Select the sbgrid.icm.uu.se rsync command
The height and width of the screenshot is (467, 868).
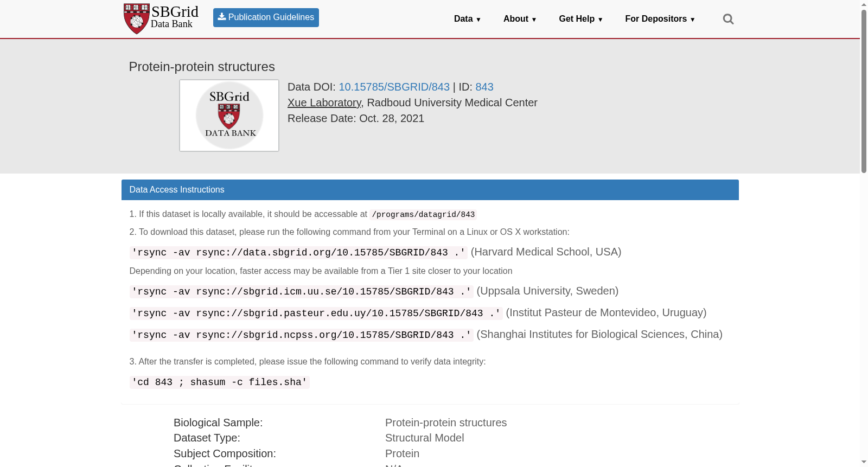tap(302, 292)
